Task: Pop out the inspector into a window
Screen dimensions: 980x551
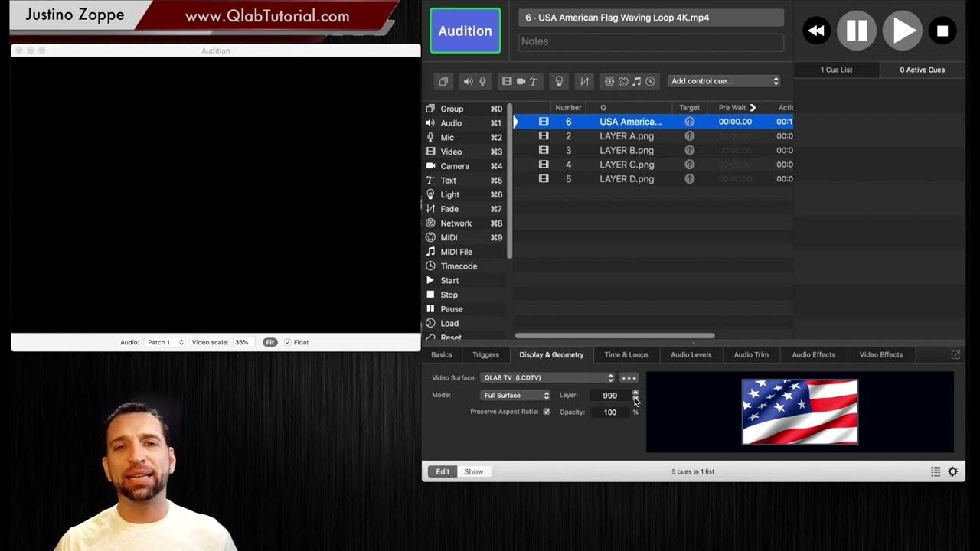Action: [955, 354]
